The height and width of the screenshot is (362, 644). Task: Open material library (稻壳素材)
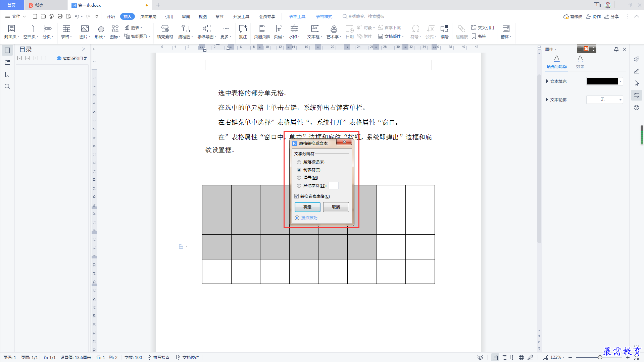pos(165,32)
